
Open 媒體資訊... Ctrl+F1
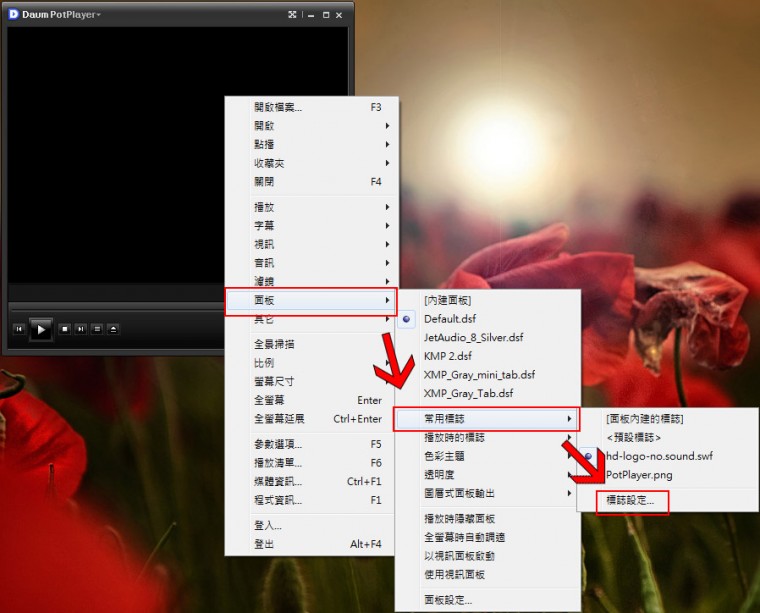tap(310, 481)
